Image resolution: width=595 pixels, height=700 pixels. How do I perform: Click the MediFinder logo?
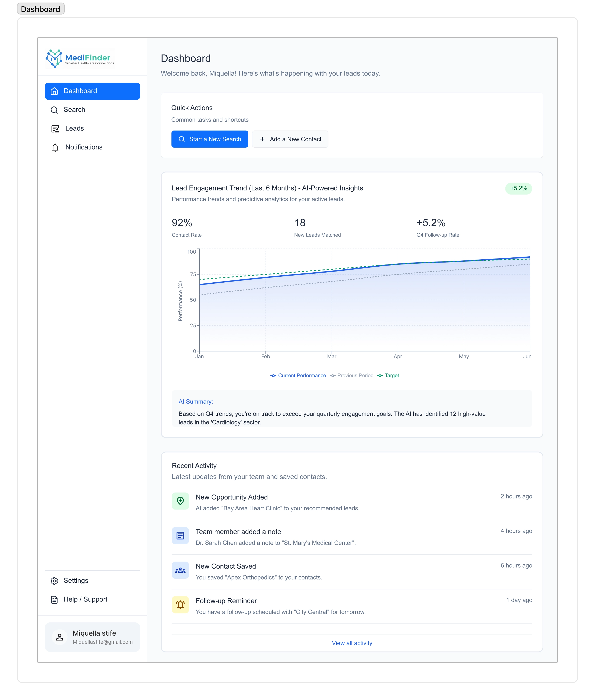(x=80, y=59)
